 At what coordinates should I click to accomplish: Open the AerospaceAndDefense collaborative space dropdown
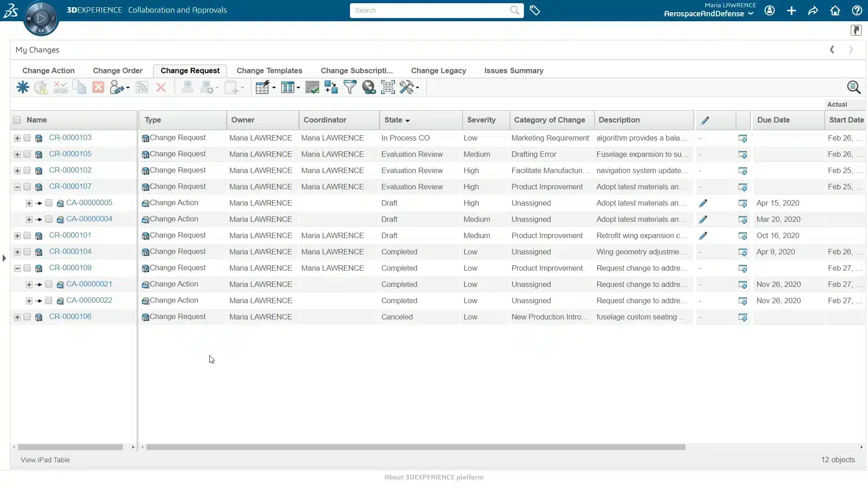coord(708,14)
